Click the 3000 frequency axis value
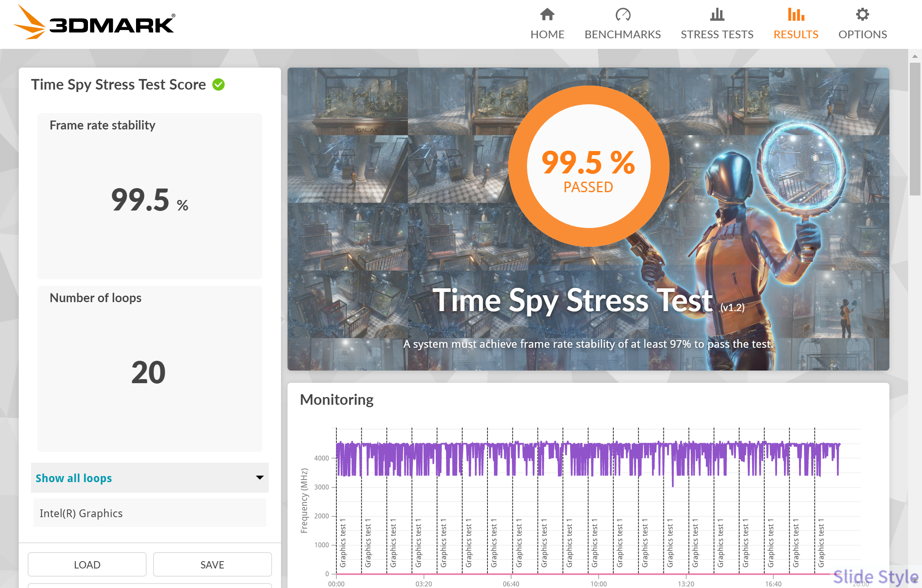The width and height of the screenshot is (922, 588). [x=321, y=487]
